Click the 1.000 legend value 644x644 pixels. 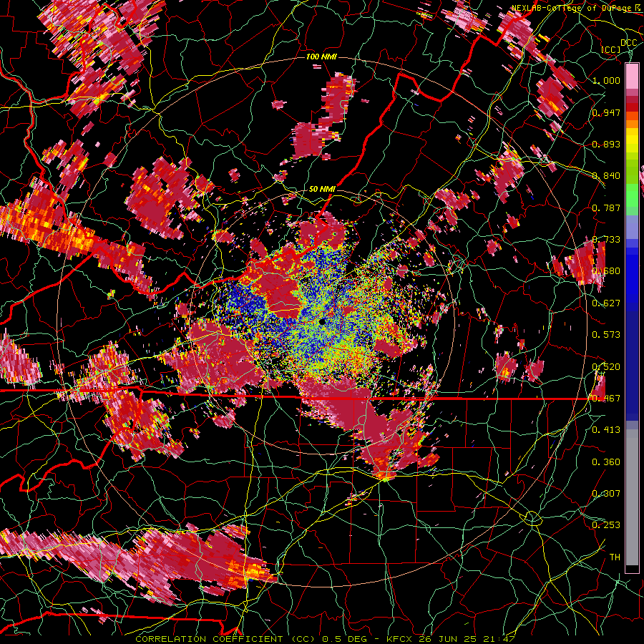[x=606, y=80]
